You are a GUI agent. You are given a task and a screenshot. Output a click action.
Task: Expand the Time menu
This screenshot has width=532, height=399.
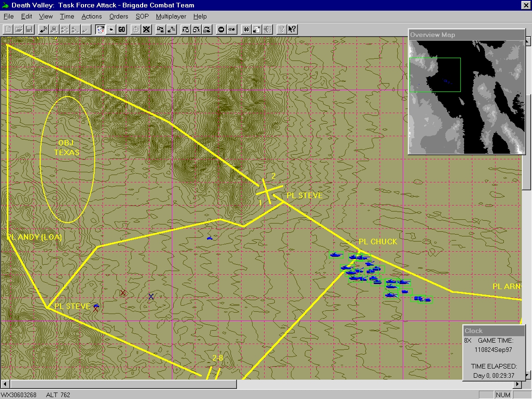67,16
